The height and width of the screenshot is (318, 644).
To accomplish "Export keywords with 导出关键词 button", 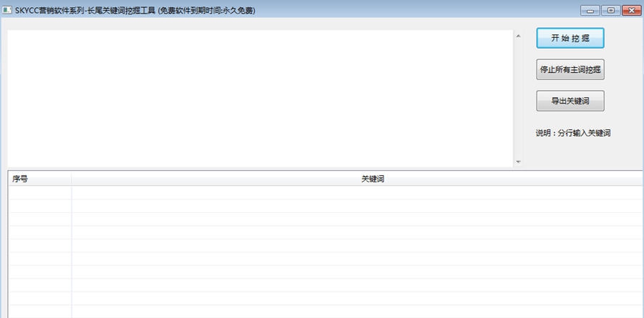I will pos(570,101).
